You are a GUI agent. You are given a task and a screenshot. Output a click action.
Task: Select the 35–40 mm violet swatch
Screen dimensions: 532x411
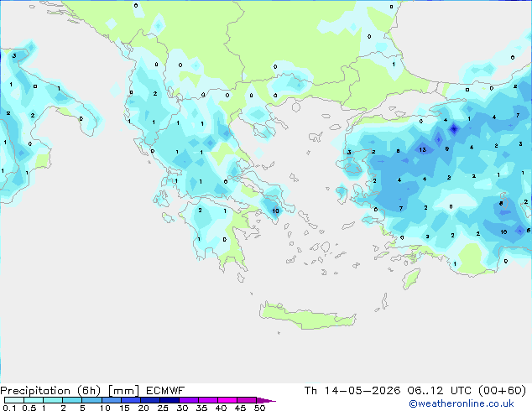[208, 400]
